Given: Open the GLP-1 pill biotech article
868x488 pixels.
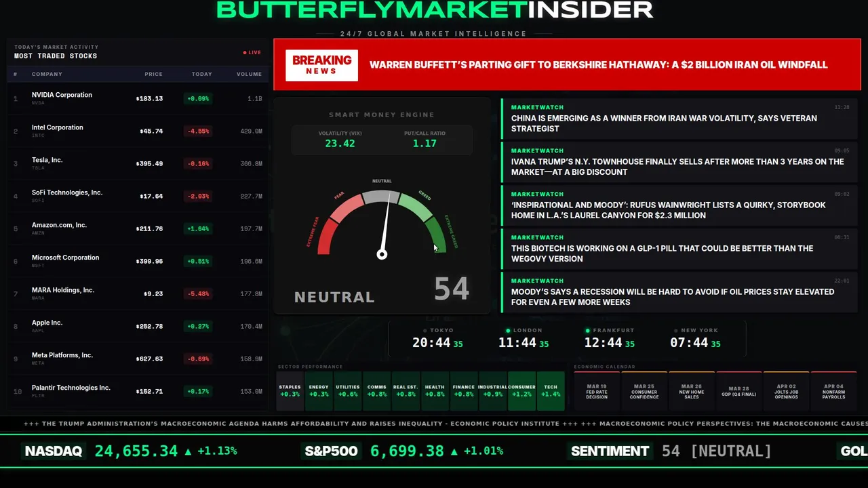Looking at the screenshot, I should click(x=679, y=249).
